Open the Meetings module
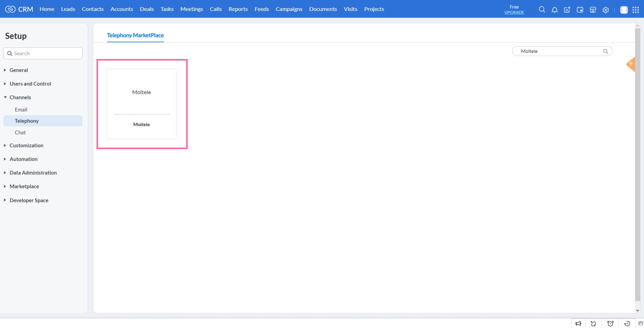644x328 pixels. pyautogui.click(x=192, y=9)
